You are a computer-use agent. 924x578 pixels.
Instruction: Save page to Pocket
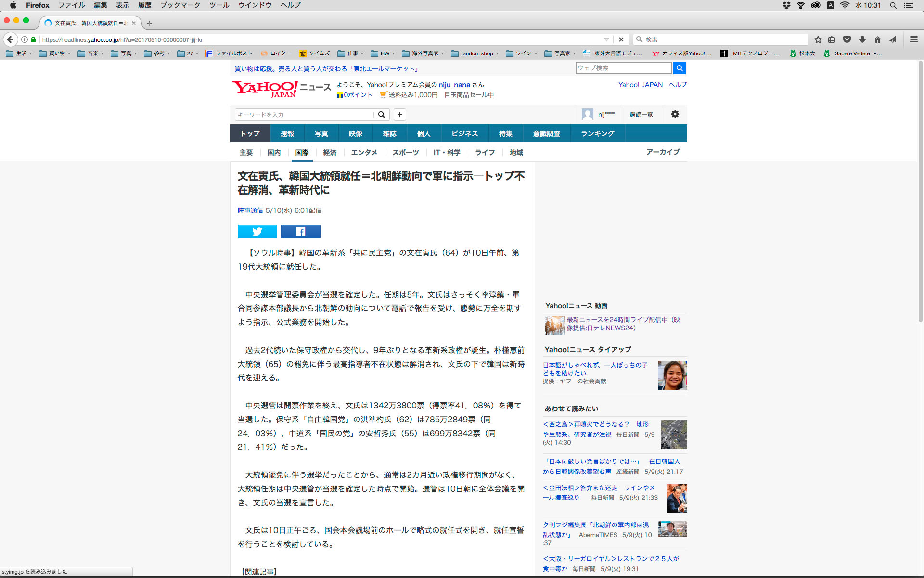coord(847,39)
